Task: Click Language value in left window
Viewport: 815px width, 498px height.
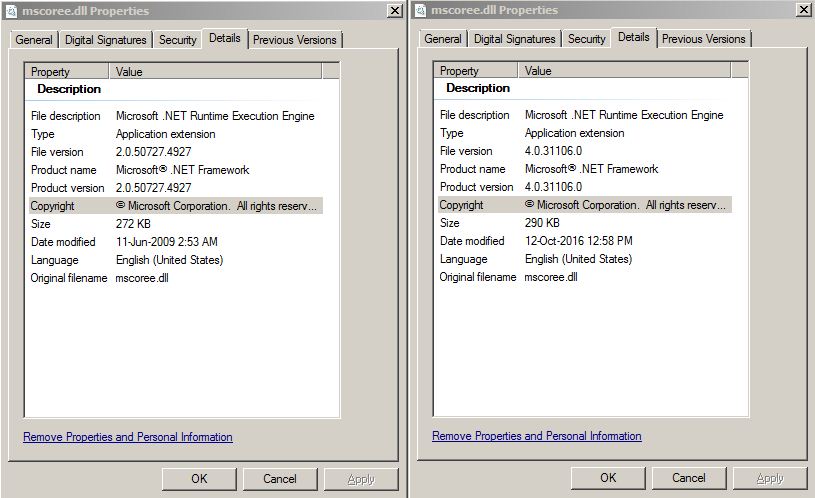Action: tap(169, 260)
